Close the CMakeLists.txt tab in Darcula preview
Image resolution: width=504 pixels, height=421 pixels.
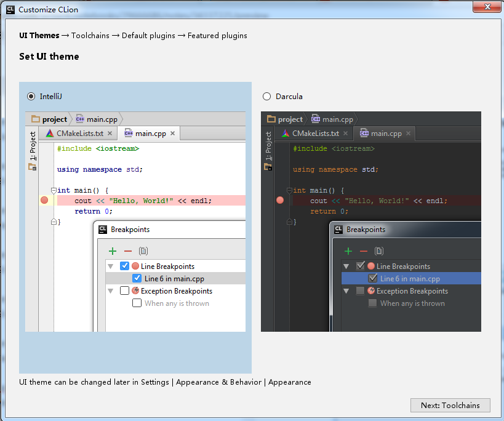[345, 133]
